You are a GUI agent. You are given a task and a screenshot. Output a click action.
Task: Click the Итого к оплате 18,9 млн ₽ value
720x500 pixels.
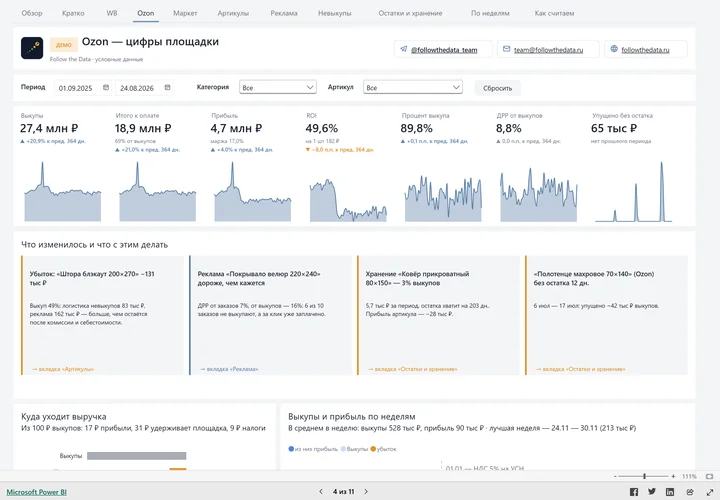[x=143, y=128]
